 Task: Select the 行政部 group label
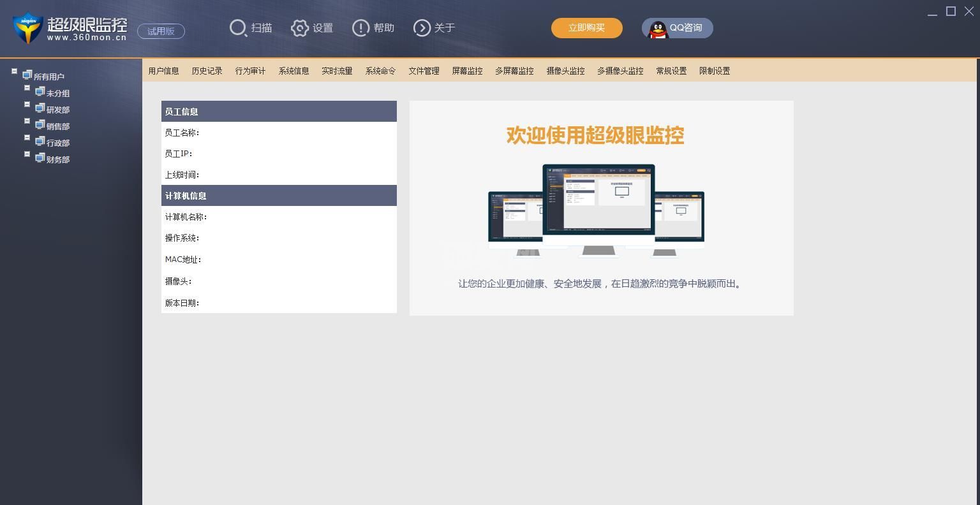click(58, 143)
